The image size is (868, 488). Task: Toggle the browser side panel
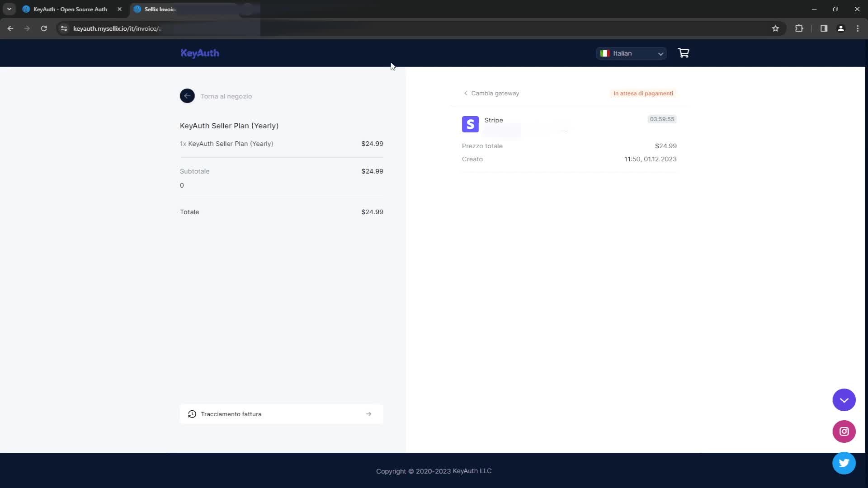click(x=824, y=28)
